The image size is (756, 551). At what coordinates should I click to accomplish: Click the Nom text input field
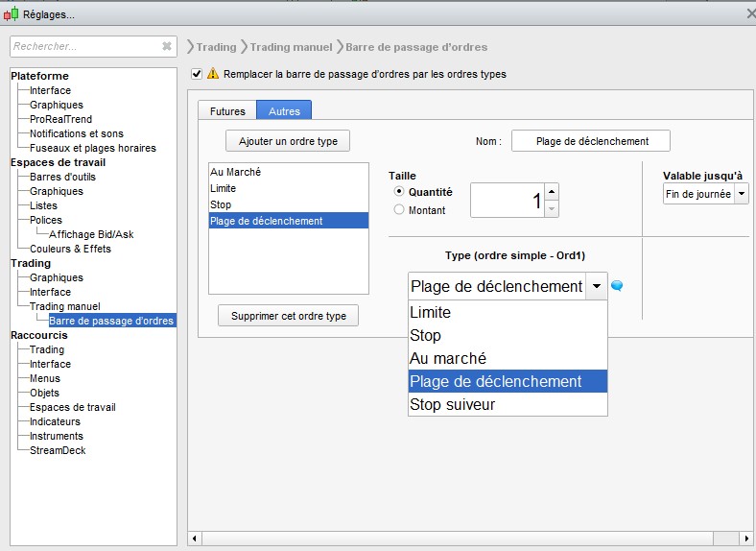pos(591,141)
